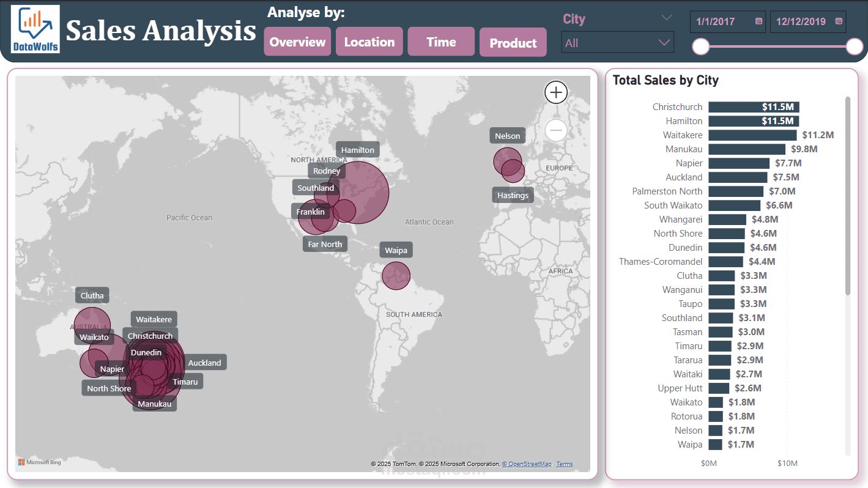Switch to the Location analysis page
This screenshot has height=488, width=868.
[369, 42]
